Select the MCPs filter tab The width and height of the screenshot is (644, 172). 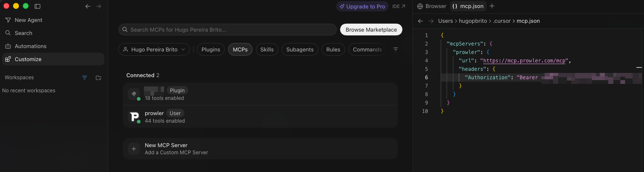[x=240, y=49]
